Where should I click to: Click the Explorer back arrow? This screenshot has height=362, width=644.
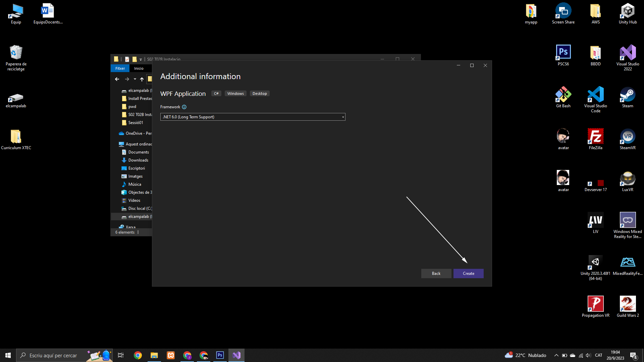click(117, 79)
